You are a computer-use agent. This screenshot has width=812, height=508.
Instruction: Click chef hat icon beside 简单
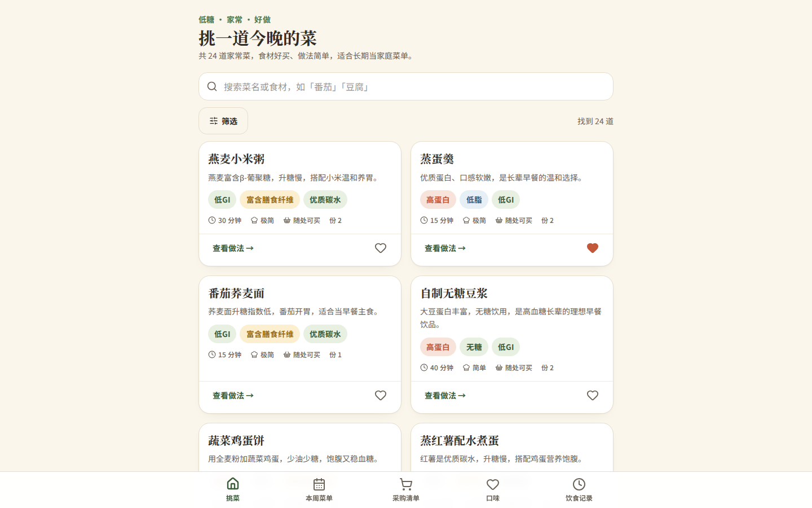(x=466, y=367)
